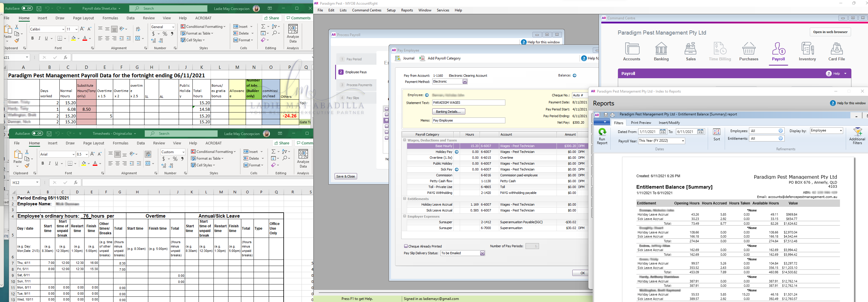Image resolution: width=868 pixels, height=302 pixels.
Task: Select the Card File icon
Action: 836,52
